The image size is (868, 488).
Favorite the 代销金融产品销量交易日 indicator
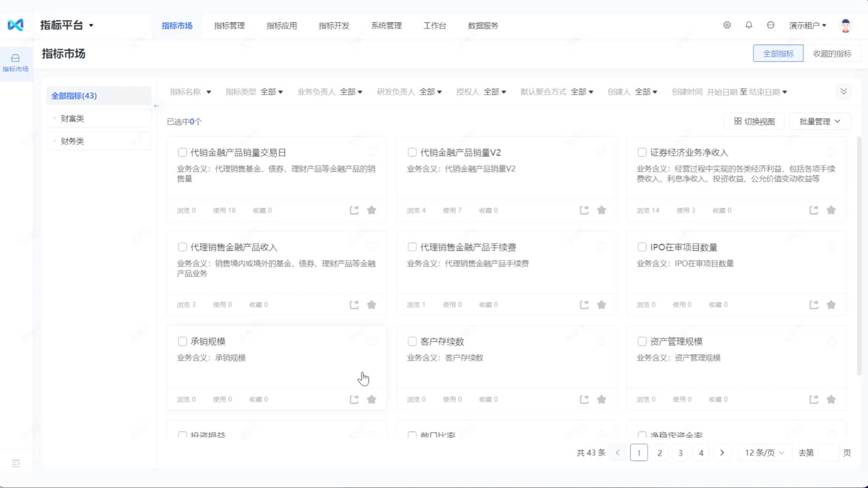pos(372,210)
